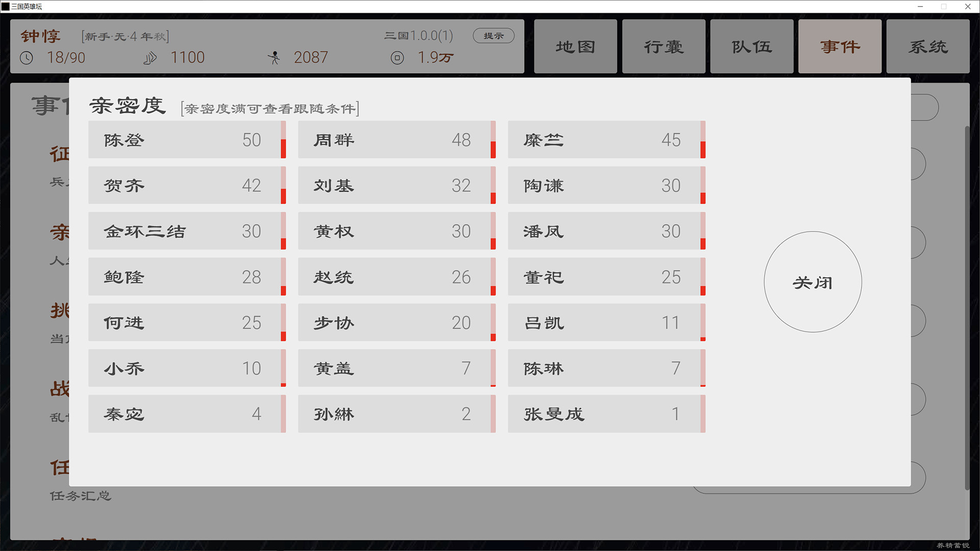This screenshot has width=980, height=551.
Task: Open the 任务汇总 task summary link
Action: point(80,495)
